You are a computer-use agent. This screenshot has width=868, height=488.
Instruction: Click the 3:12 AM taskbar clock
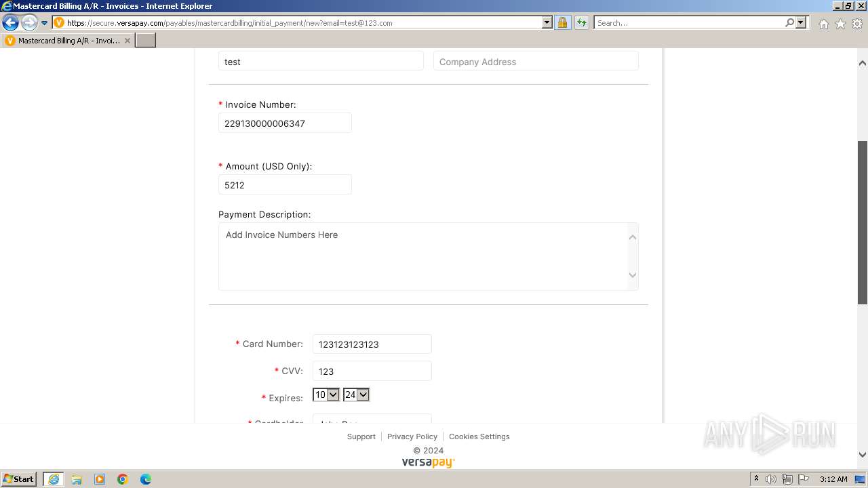click(x=833, y=479)
